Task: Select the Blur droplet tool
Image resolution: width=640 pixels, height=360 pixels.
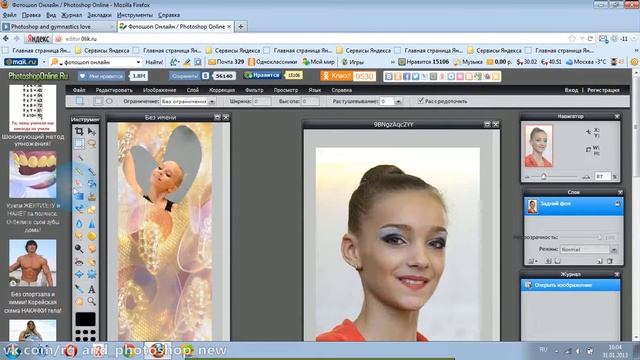Action: (79, 223)
